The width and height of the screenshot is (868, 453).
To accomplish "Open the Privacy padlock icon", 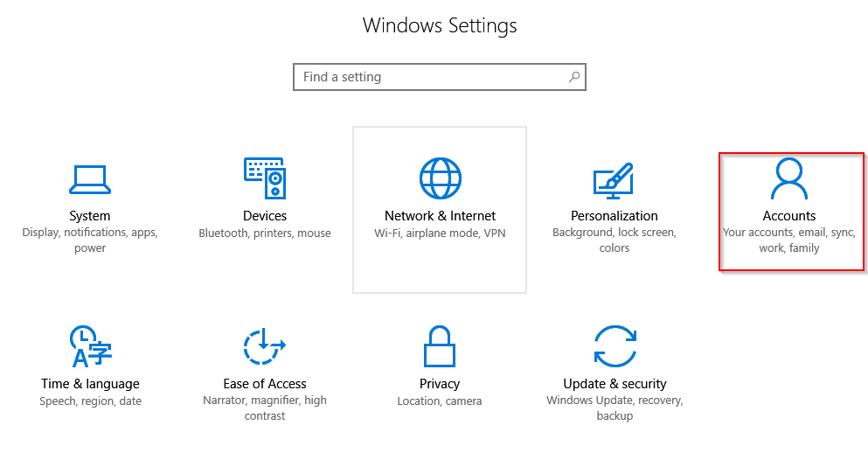I will coord(440,346).
